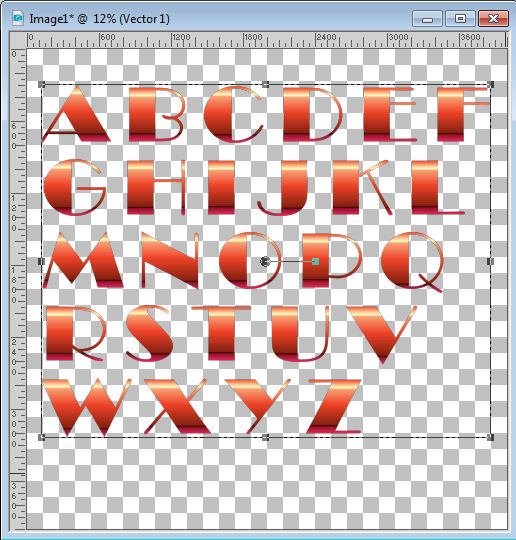This screenshot has width=516, height=540.
Task: Click the bottom-left selection corner handle
Action: point(41,437)
